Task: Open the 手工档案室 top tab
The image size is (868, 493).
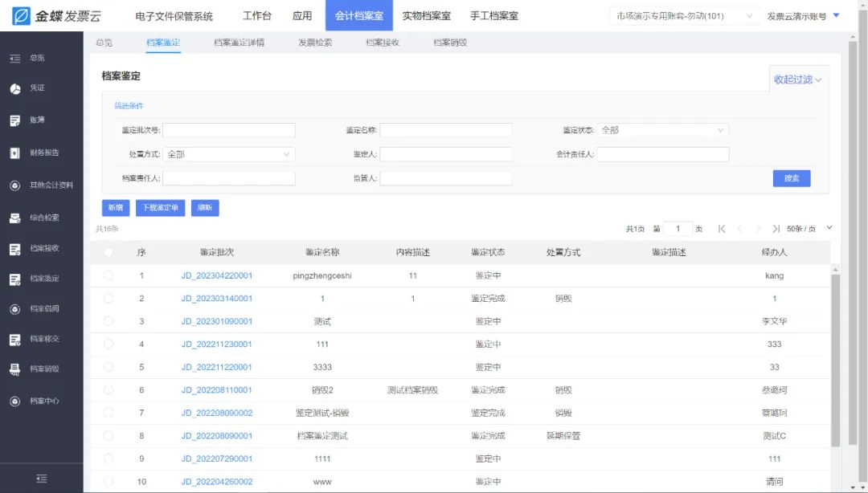Action: pyautogui.click(x=494, y=16)
